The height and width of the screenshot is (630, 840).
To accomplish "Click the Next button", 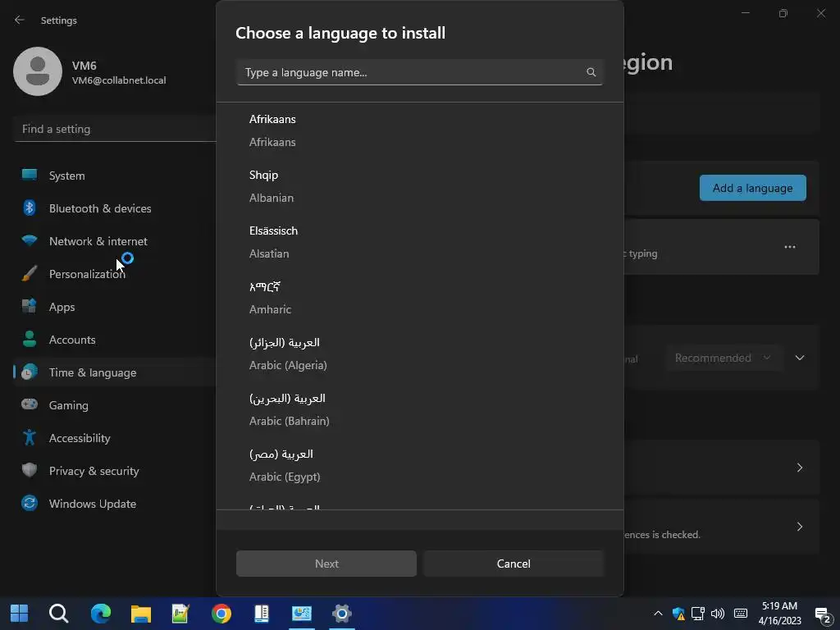I will pos(326,564).
